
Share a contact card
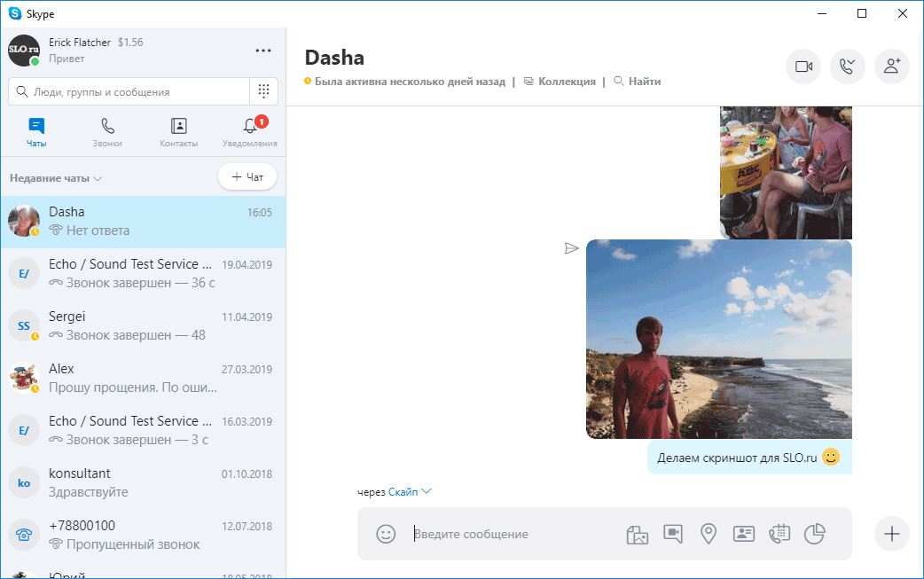tap(744, 535)
